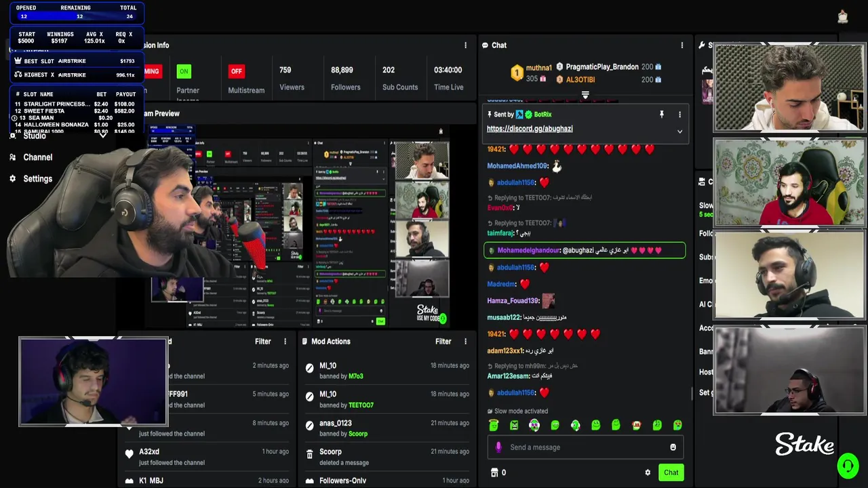Click the 88,899 Followers stat
Viewport: 868px width, 488px height.
(345, 78)
